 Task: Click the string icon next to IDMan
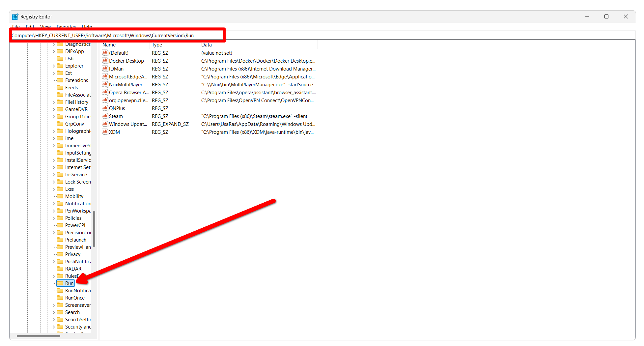(x=105, y=69)
